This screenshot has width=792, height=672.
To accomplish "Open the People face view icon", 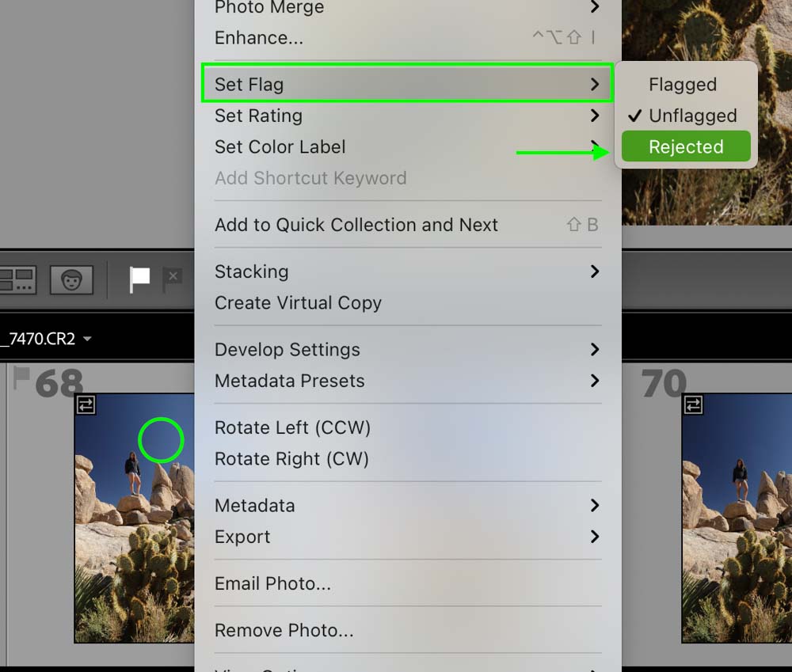I will pyautogui.click(x=71, y=279).
